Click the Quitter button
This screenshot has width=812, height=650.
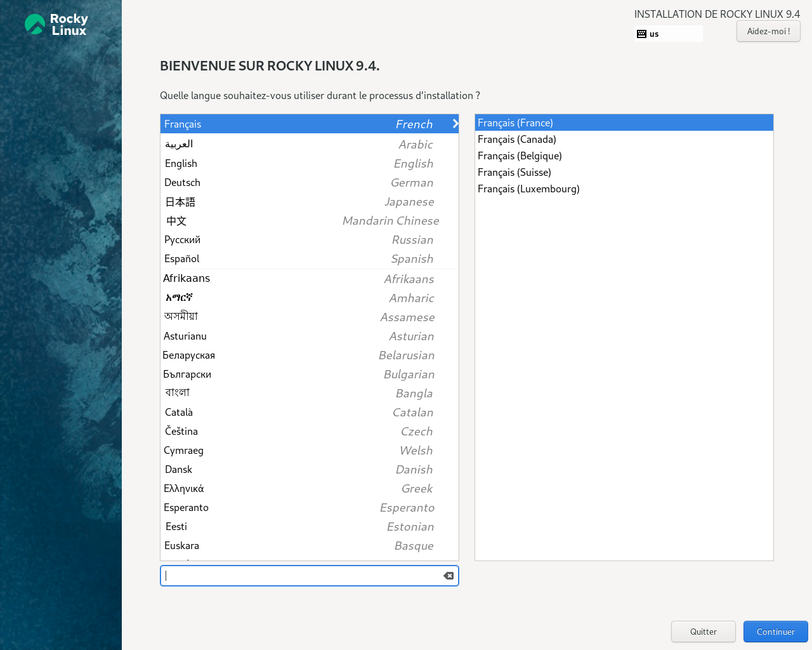coord(703,632)
